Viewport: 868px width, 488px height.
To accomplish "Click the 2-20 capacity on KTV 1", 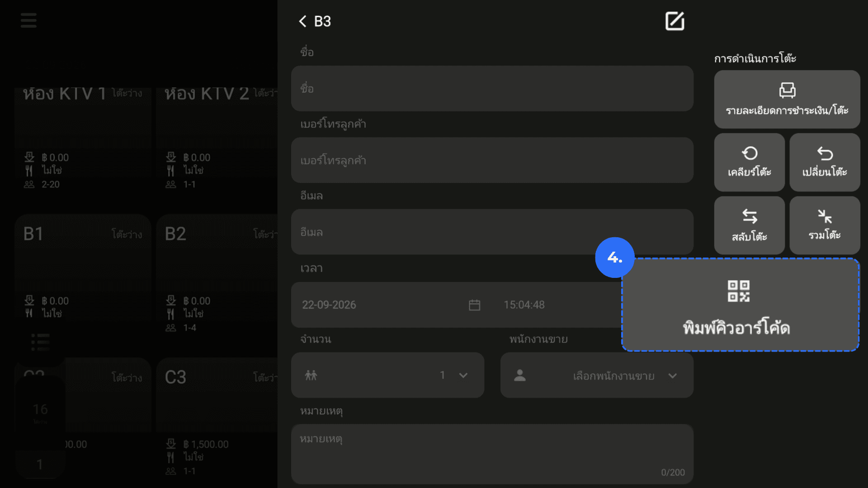I will (50, 184).
